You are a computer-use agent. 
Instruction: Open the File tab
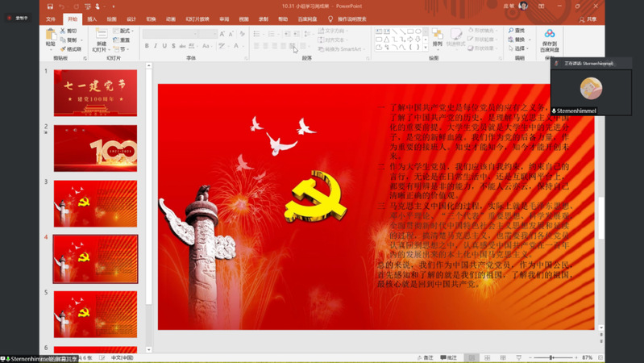click(x=51, y=19)
